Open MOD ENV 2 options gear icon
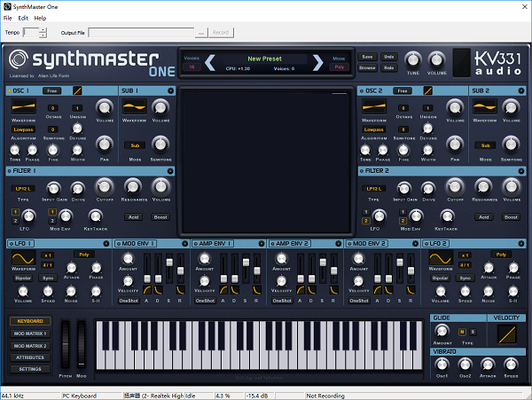The image size is (532, 400). coord(415,244)
